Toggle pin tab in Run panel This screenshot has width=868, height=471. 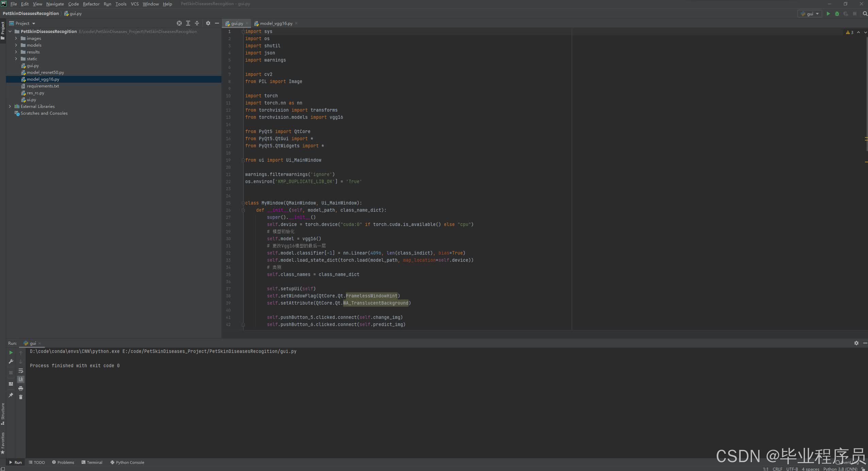tap(11, 395)
